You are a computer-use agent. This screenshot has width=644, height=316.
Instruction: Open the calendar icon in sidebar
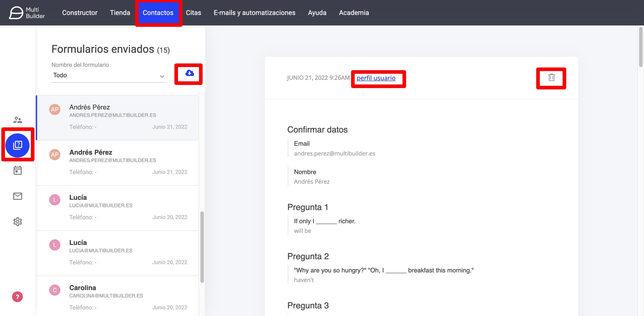pos(18,170)
